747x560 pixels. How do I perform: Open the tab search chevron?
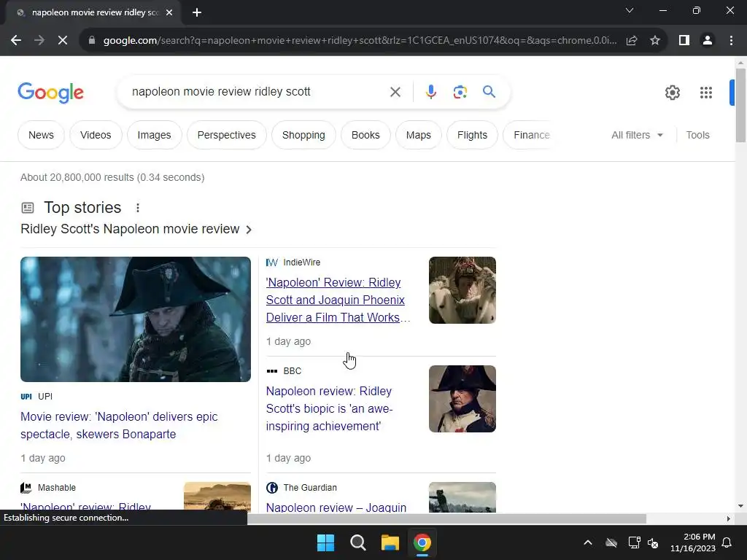(x=630, y=10)
